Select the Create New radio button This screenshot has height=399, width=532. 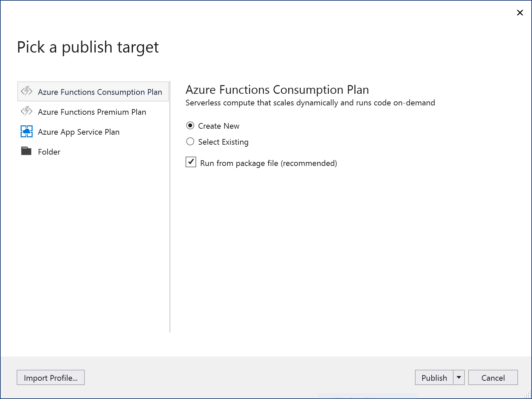click(190, 125)
